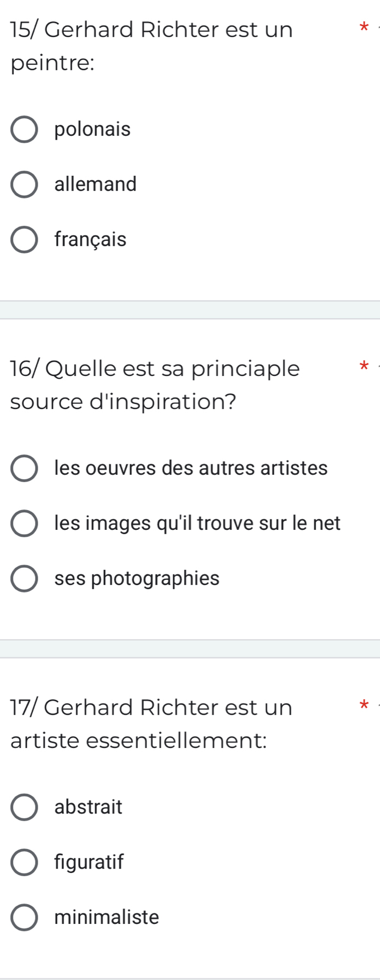Pick the 'français' radio option

click(24, 240)
